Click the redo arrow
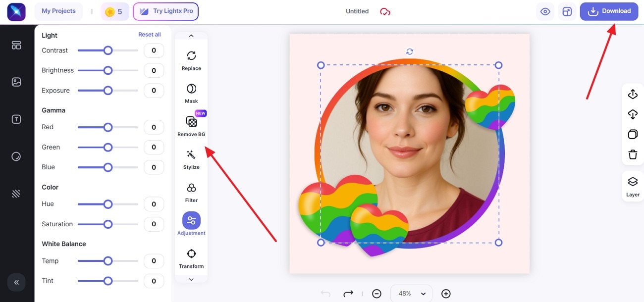Screen dimensions: 644x302 pyautogui.click(x=348, y=294)
